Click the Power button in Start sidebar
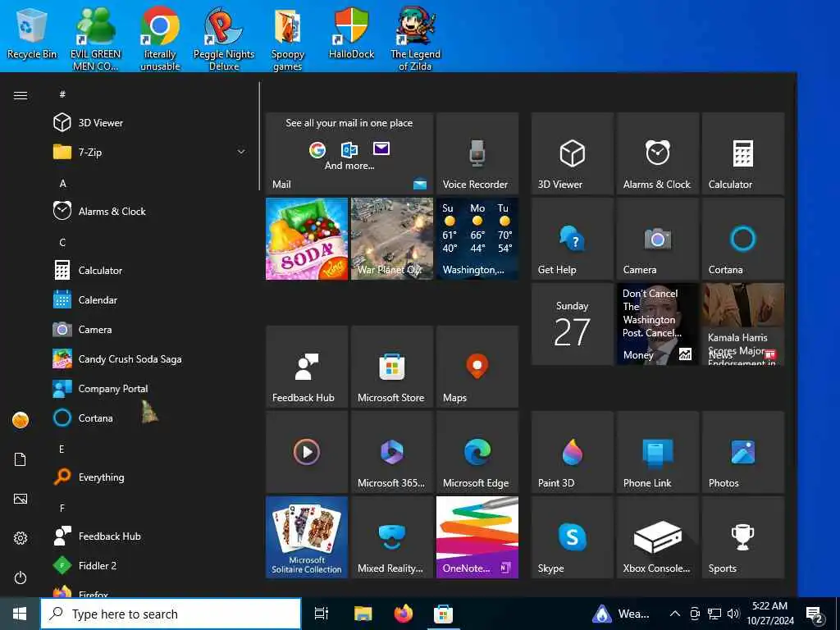Image resolution: width=840 pixels, height=630 pixels. click(x=21, y=577)
